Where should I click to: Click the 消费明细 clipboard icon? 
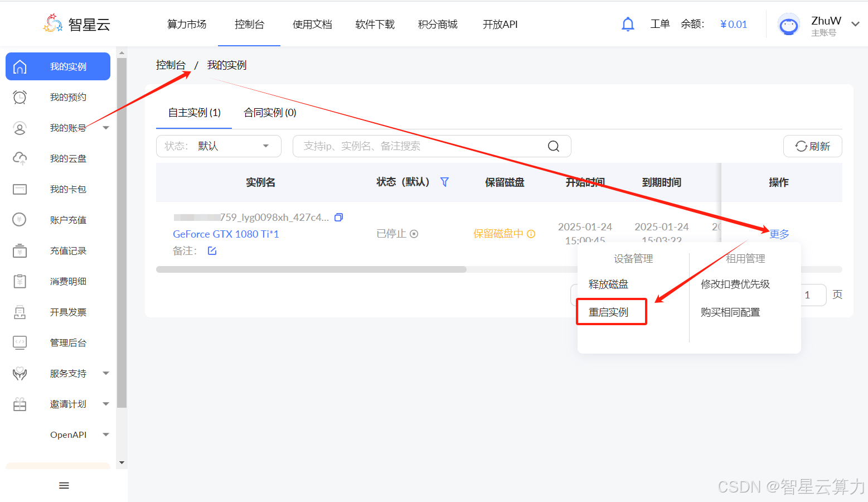click(20, 281)
